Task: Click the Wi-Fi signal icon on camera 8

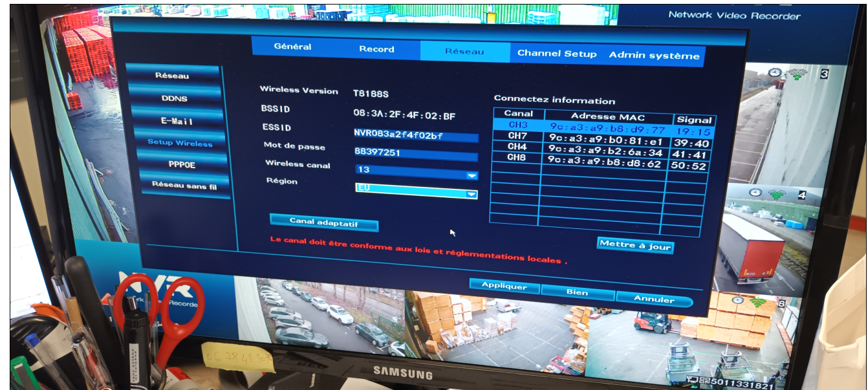Action: [757, 302]
